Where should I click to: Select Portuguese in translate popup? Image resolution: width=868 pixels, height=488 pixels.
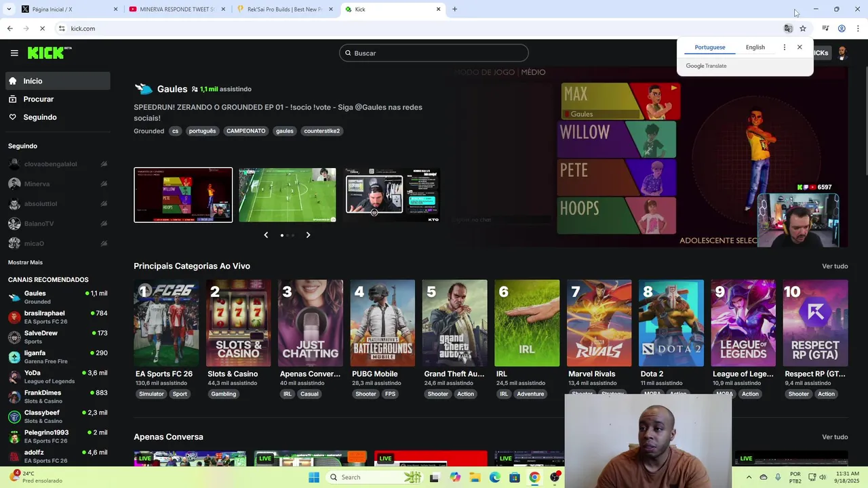click(x=710, y=47)
